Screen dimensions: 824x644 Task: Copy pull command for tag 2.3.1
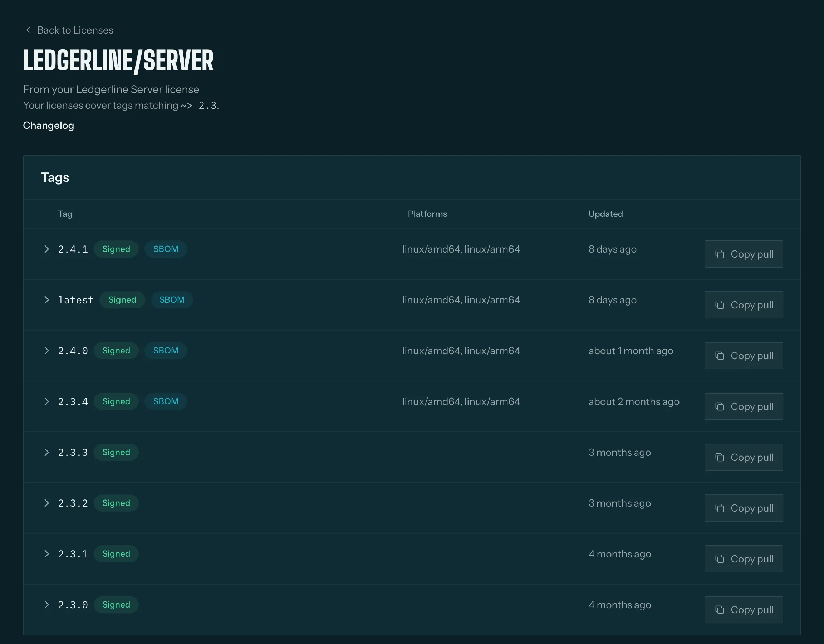click(744, 559)
